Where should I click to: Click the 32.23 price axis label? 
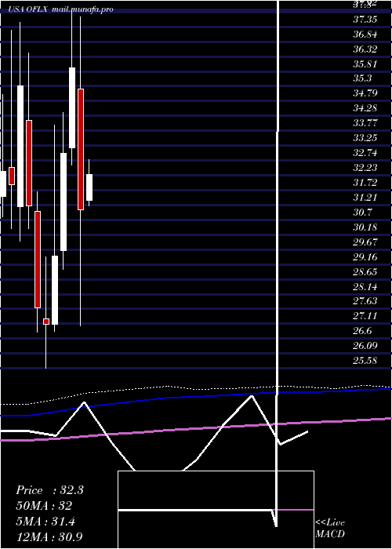(365, 167)
